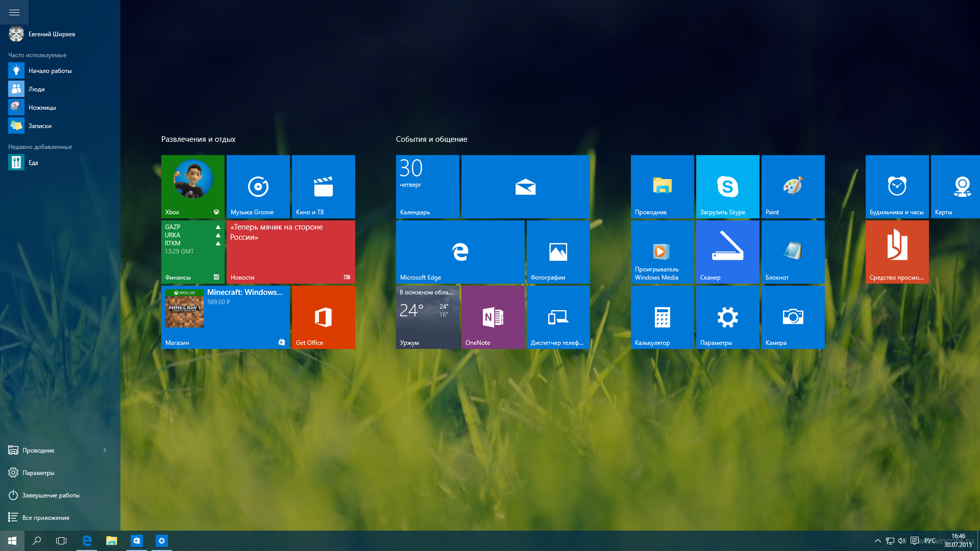This screenshot has width=980, height=551.
Task: Open the Калькулятор tile
Action: coord(663,317)
